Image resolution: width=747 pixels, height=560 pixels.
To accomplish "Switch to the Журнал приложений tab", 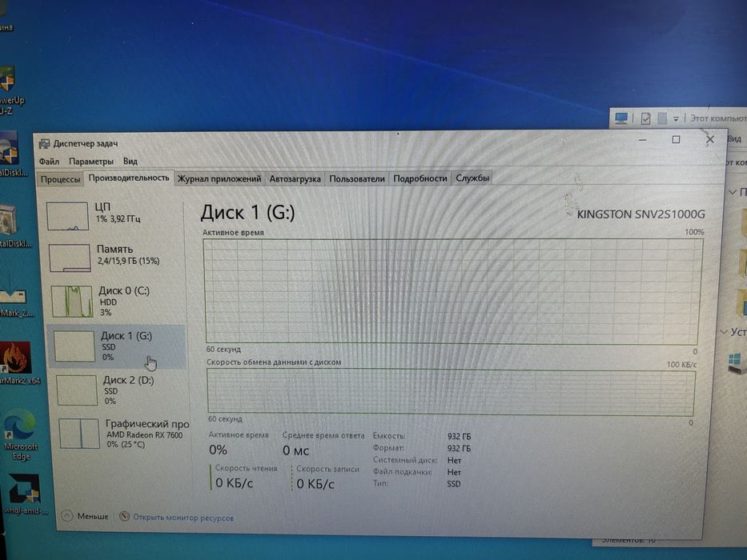I will click(219, 179).
